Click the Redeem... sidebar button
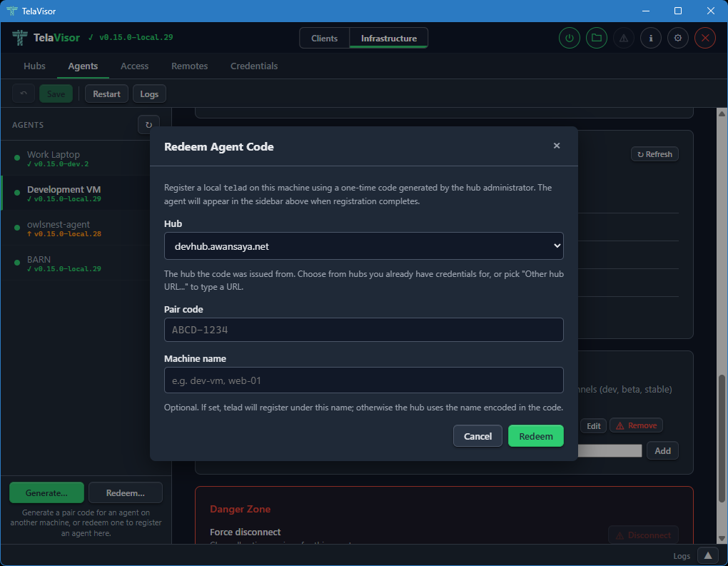Viewport: 728px width, 566px height. 126,492
